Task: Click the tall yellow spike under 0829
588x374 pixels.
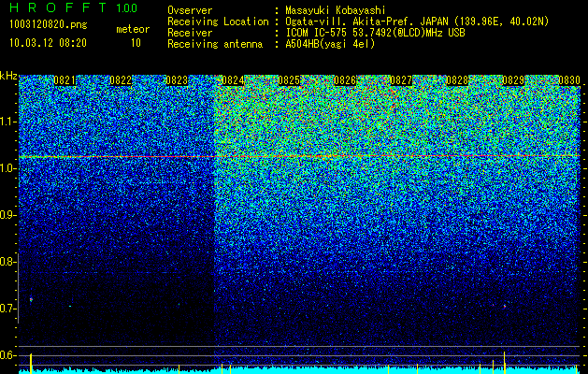Action: pos(505,362)
